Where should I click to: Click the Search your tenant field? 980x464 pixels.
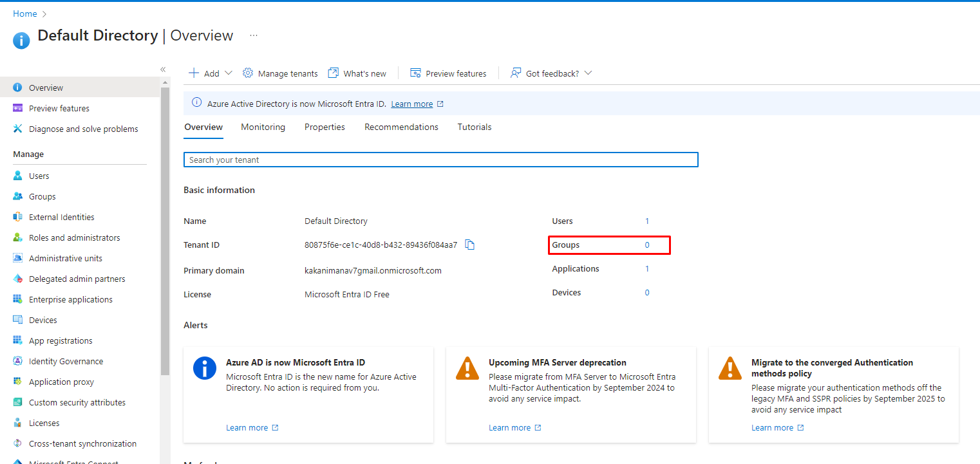tap(441, 160)
